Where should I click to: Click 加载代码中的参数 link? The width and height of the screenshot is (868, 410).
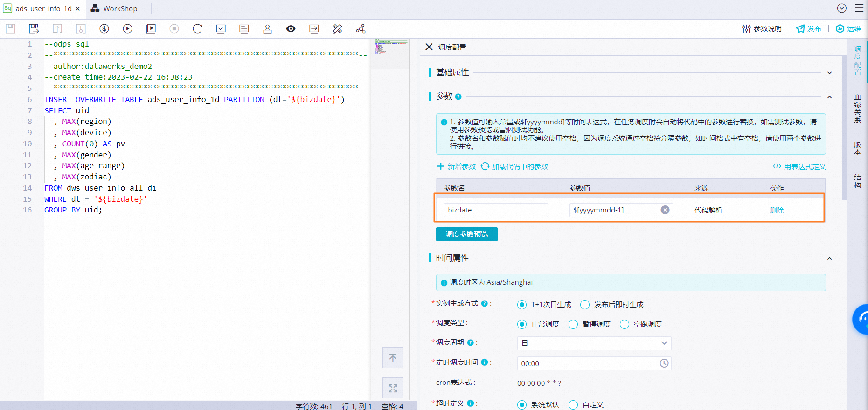click(514, 166)
